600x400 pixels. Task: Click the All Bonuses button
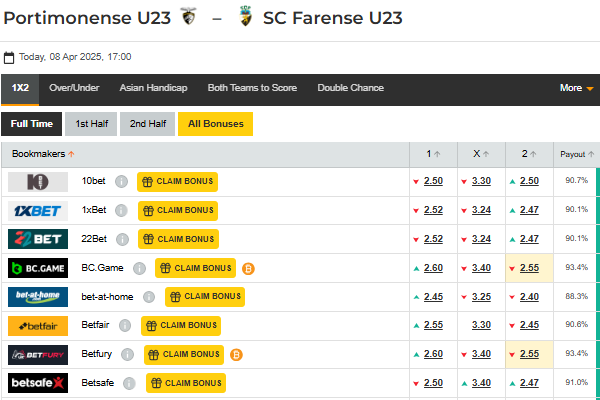coord(215,124)
